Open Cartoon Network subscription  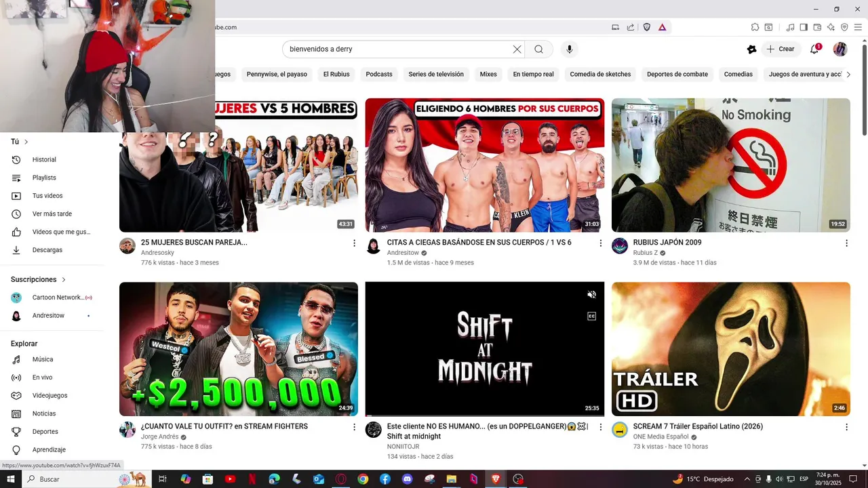[52, 298]
